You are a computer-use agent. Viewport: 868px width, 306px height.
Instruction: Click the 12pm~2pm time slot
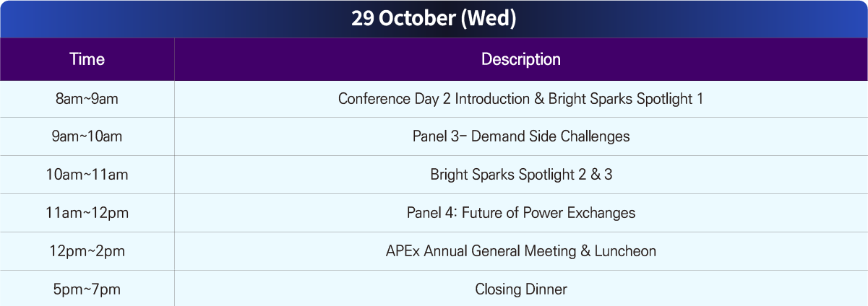(x=87, y=251)
